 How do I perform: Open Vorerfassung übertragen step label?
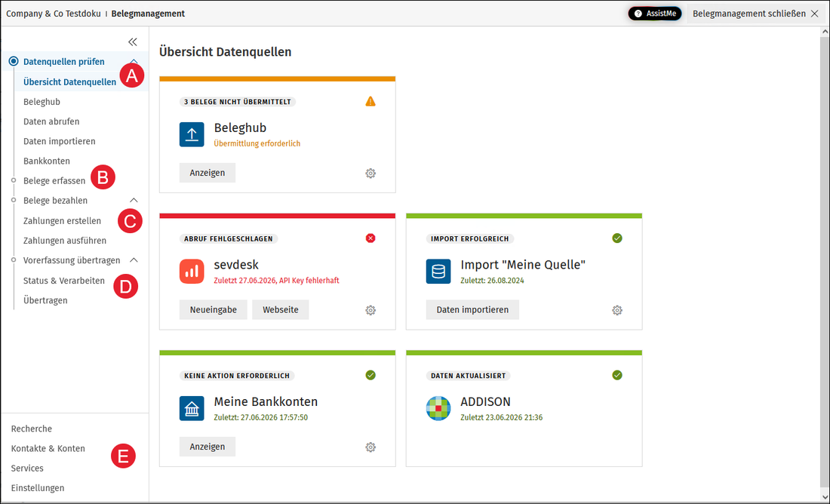72,260
